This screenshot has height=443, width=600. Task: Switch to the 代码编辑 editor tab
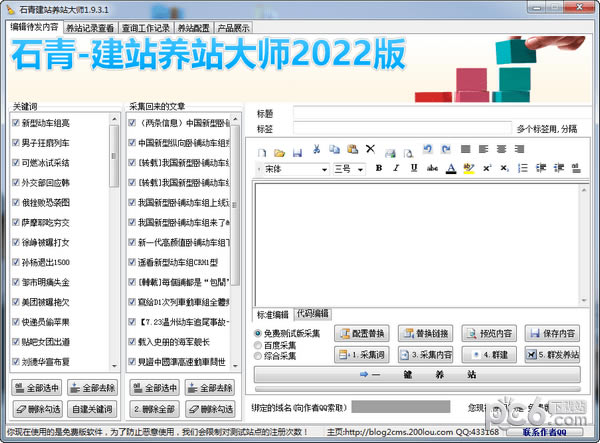[x=312, y=313]
